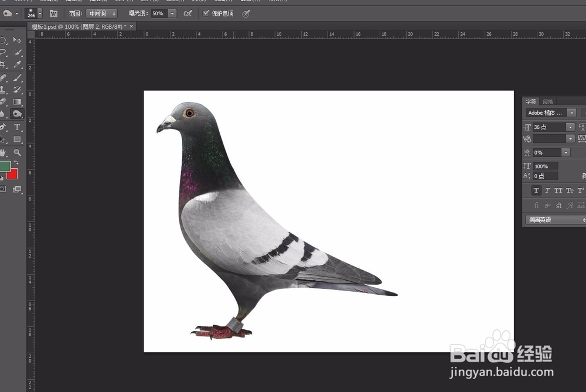This screenshot has height=392, width=586.
Task: Select the Eraser tool
Action: (3, 101)
